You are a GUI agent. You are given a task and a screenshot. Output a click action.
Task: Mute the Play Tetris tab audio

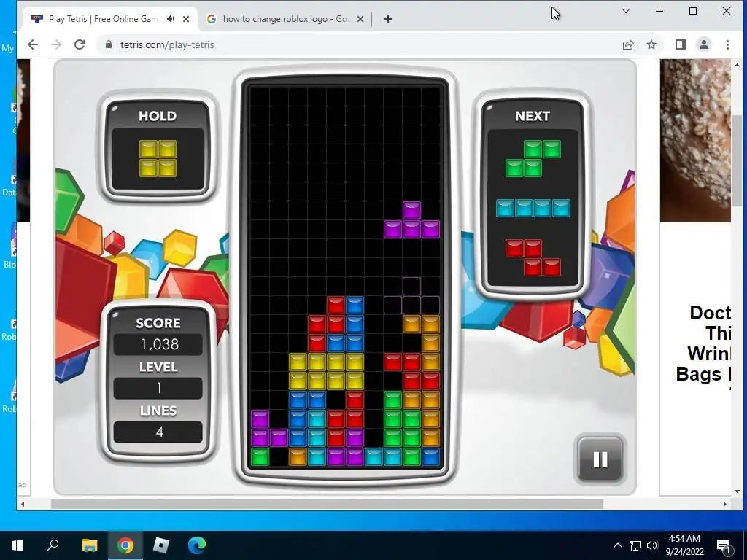(171, 18)
